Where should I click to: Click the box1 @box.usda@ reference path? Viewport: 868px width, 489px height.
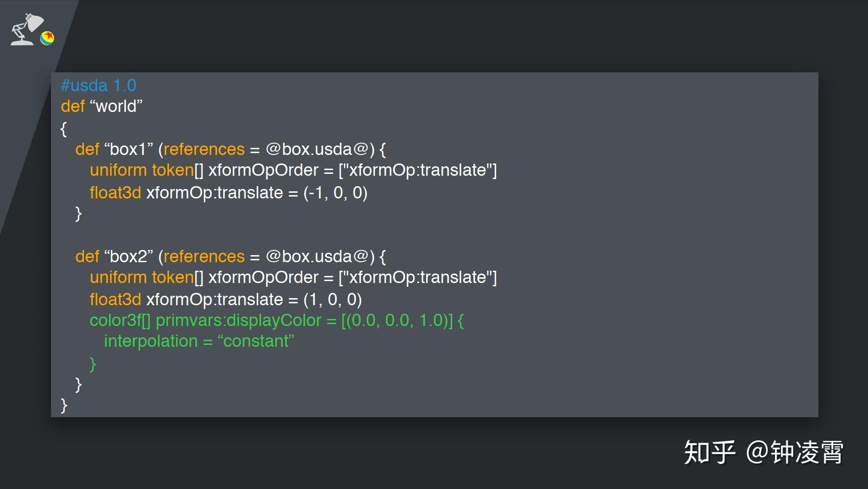click(317, 149)
